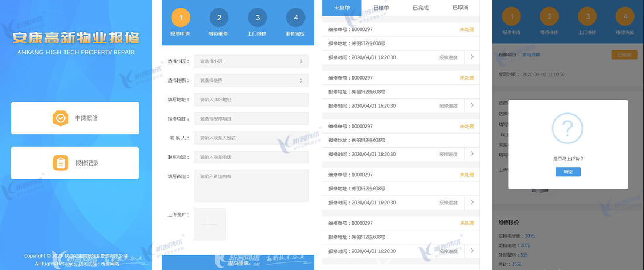Click the step 4 维修完成 circle in the form
The height and width of the screenshot is (270, 644).
coord(296,18)
